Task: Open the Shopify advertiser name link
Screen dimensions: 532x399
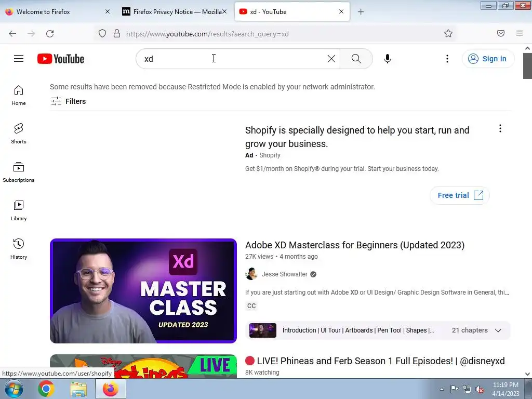Action: (270, 155)
